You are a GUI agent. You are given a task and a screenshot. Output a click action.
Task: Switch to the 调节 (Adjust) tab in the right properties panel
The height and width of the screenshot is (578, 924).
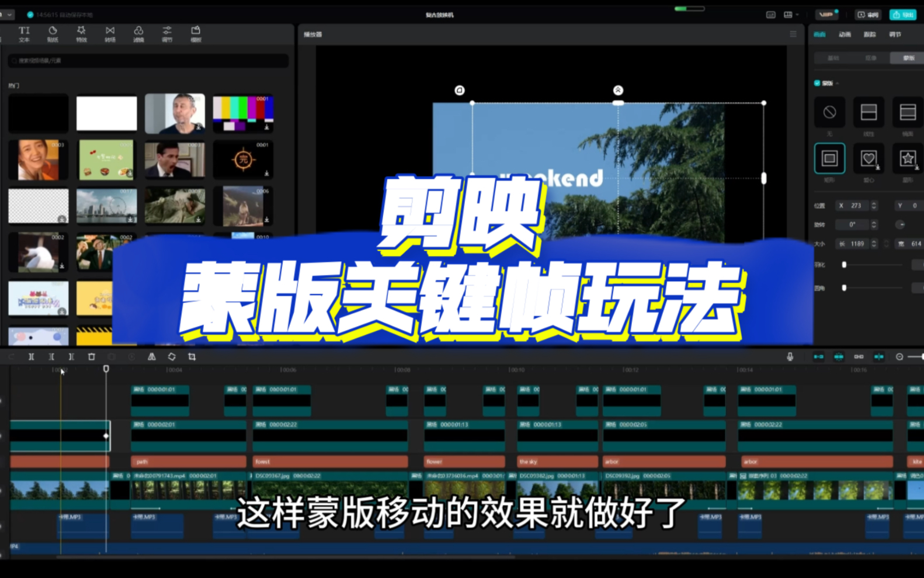pyautogui.click(x=895, y=34)
